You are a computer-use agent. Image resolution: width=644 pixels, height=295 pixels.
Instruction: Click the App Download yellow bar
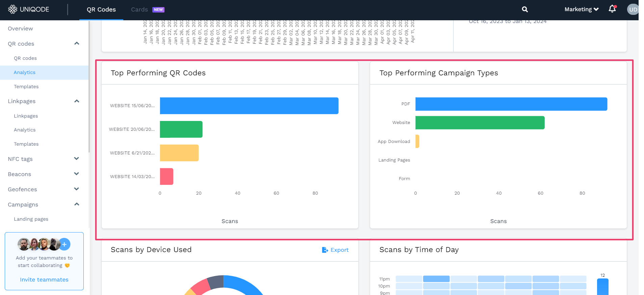(417, 141)
